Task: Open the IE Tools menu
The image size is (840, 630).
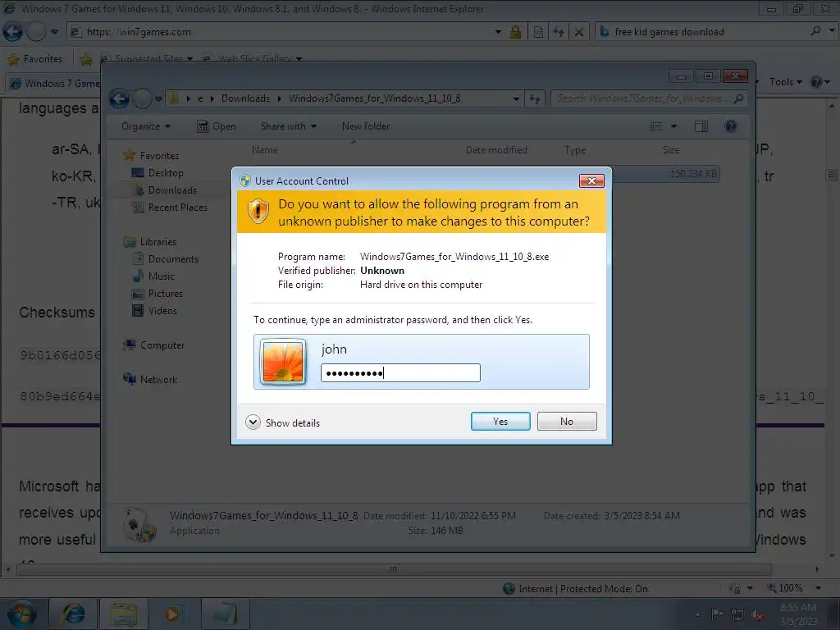Action: 785,82
